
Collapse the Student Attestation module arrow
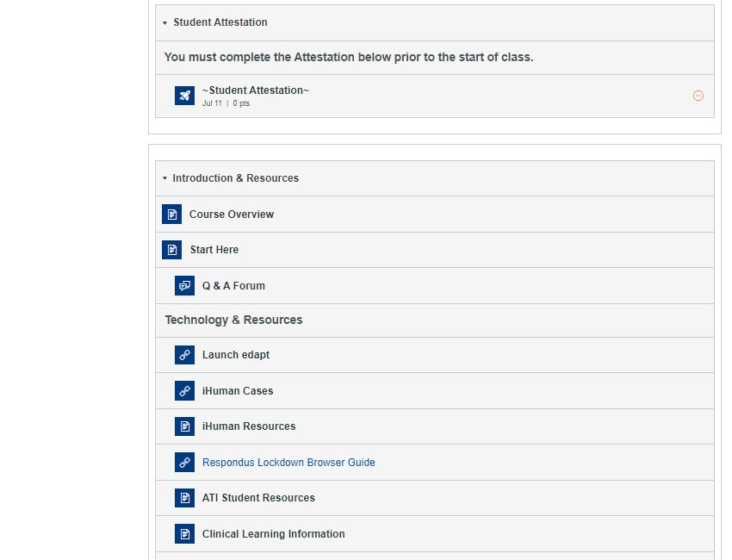tap(164, 23)
